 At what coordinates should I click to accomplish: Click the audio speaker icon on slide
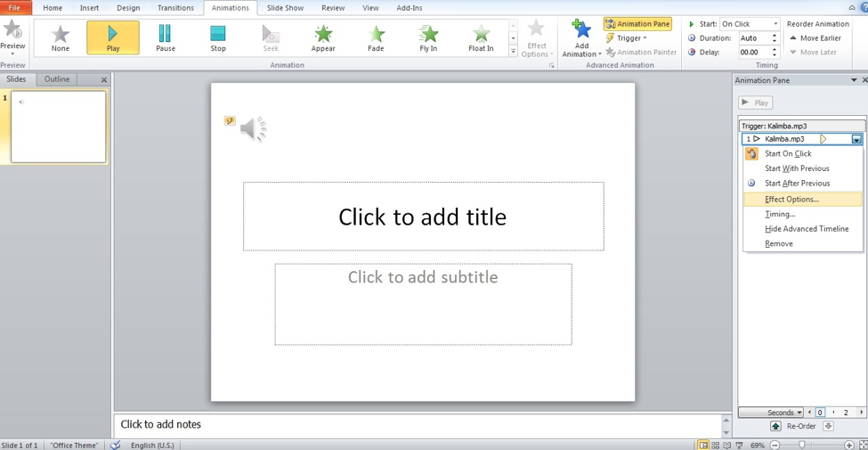point(254,129)
